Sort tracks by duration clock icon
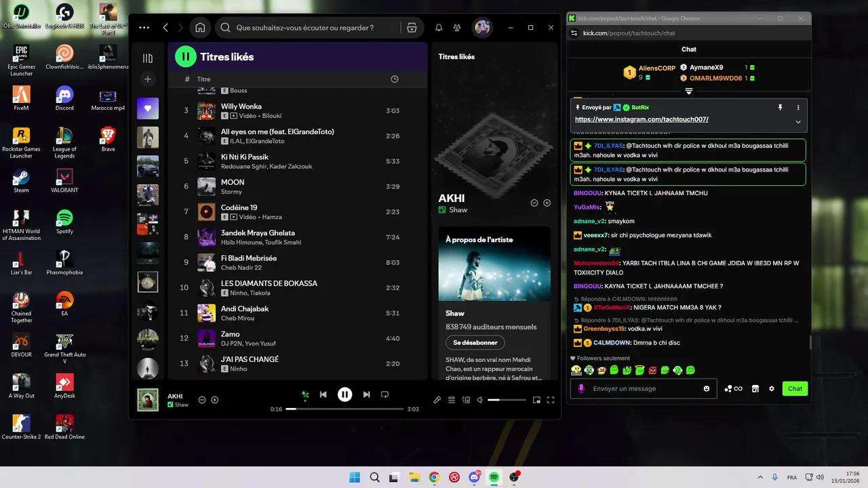868x488 pixels. click(395, 79)
